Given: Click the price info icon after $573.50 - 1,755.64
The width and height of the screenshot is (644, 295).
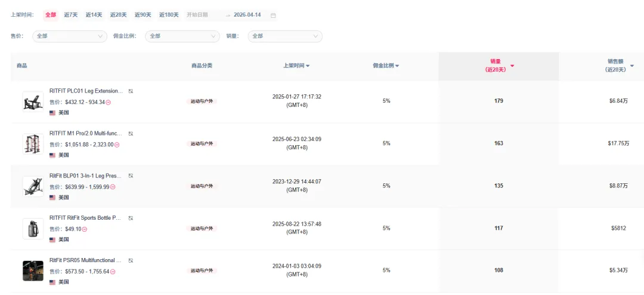Looking at the screenshot, I should click(x=113, y=271).
